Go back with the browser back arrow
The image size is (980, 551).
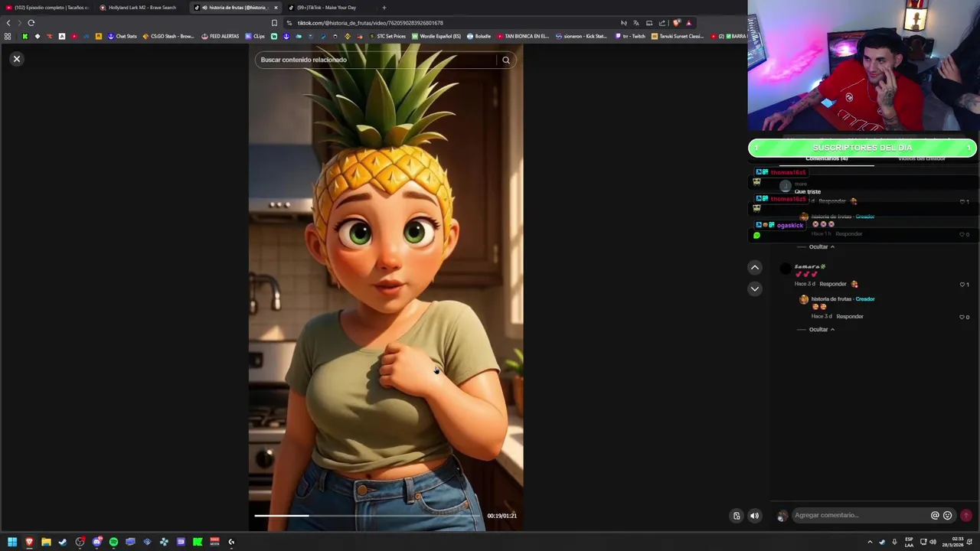8,23
